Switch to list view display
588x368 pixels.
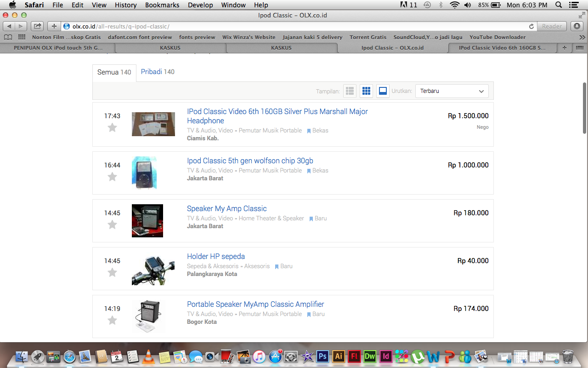tap(350, 91)
